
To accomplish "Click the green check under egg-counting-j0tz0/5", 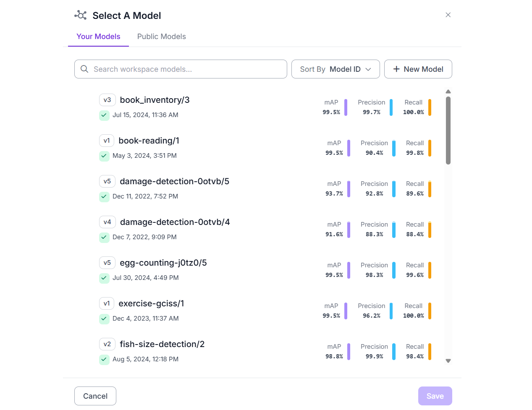I will click(x=104, y=278).
